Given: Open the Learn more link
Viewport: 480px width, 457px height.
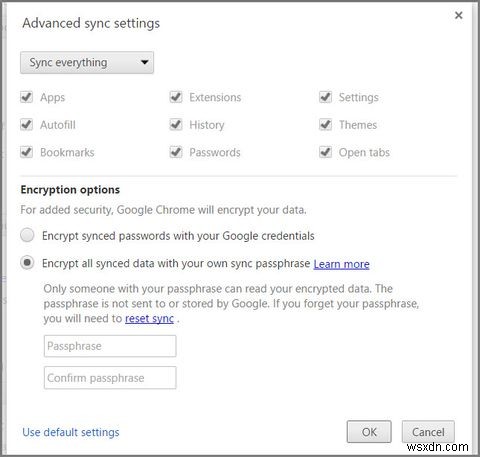Looking at the screenshot, I should (x=341, y=264).
